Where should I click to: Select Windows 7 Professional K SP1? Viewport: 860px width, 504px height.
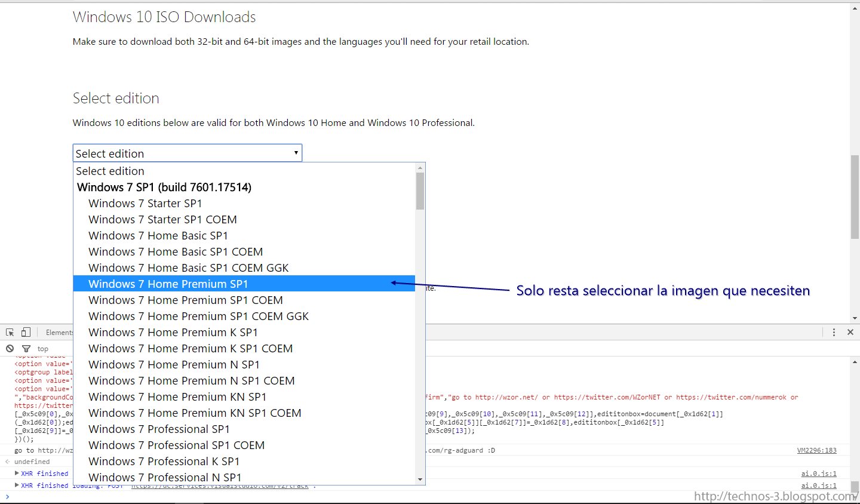click(x=244, y=461)
